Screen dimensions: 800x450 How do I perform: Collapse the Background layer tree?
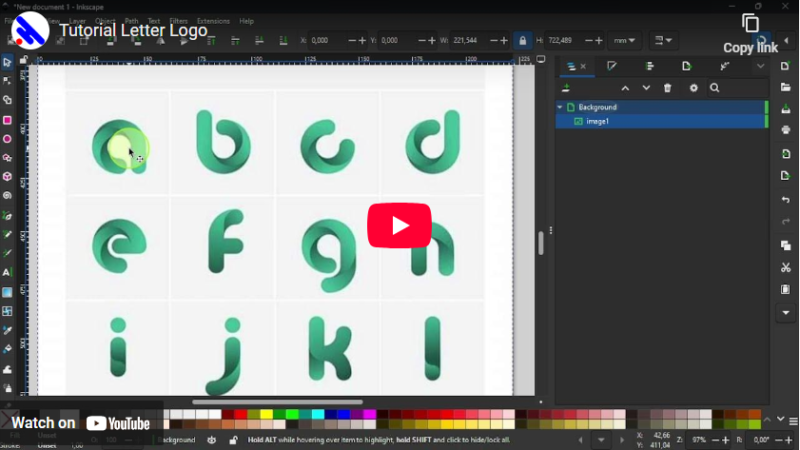(560, 107)
